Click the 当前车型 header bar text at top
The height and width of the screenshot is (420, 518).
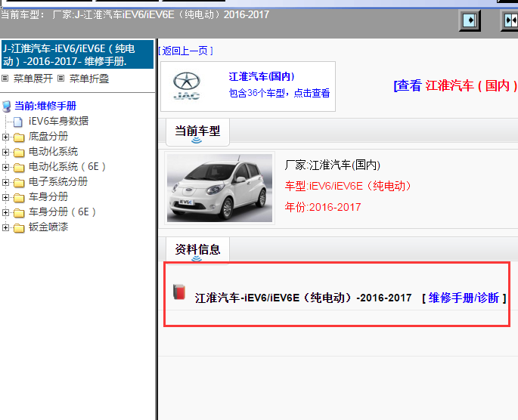tap(135, 15)
